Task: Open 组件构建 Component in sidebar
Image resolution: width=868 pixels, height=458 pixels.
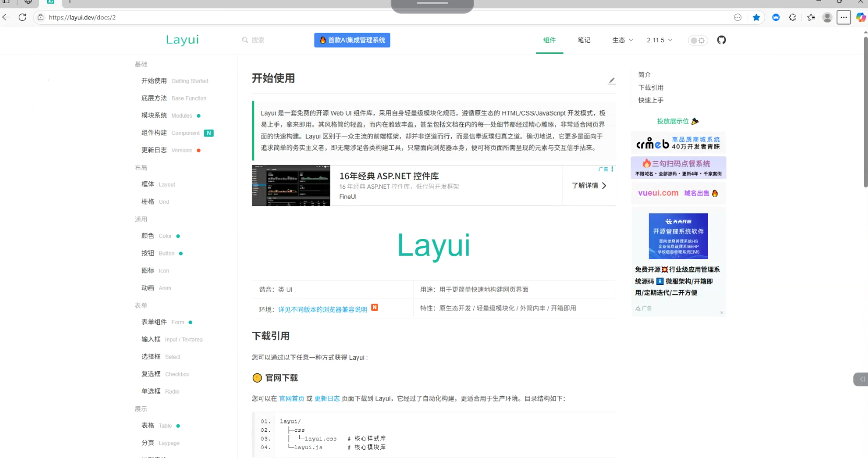Action: [x=177, y=133]
